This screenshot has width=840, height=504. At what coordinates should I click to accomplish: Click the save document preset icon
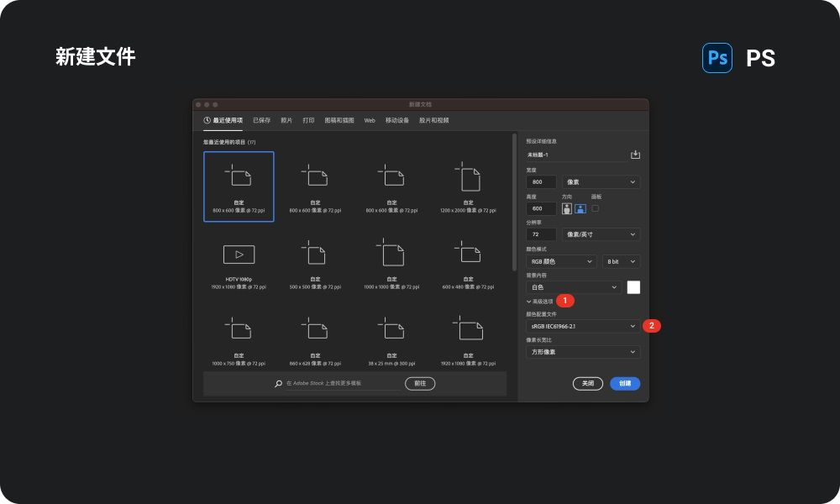pyautogui.click(x=635, y=155)
